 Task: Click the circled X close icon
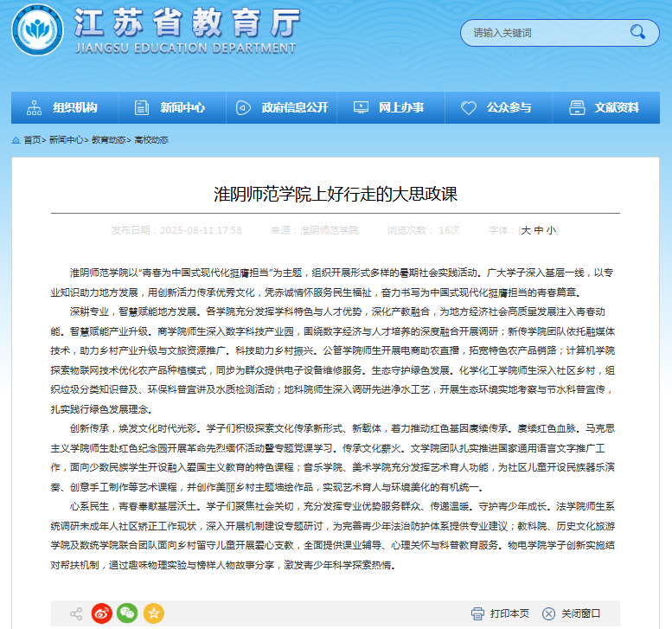(x=548, y=614)
